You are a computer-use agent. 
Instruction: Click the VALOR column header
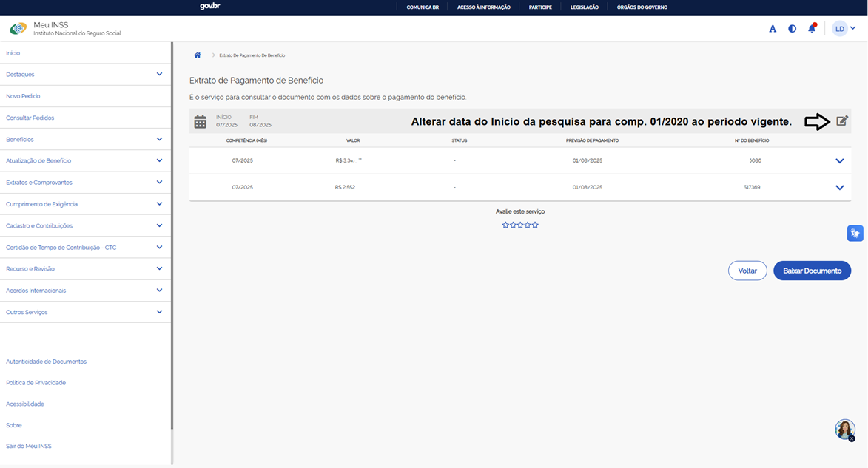(x=353, y=140)
